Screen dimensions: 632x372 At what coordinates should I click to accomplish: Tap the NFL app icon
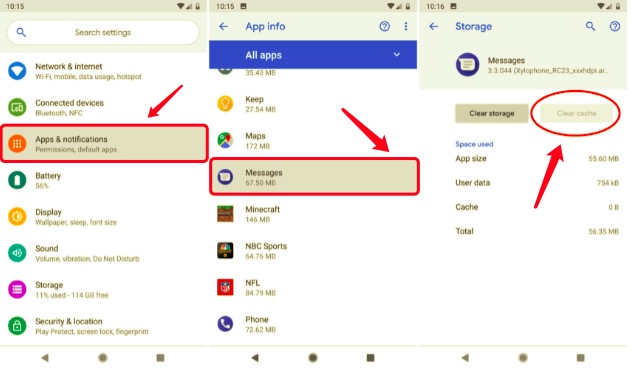tap(225, 287)
